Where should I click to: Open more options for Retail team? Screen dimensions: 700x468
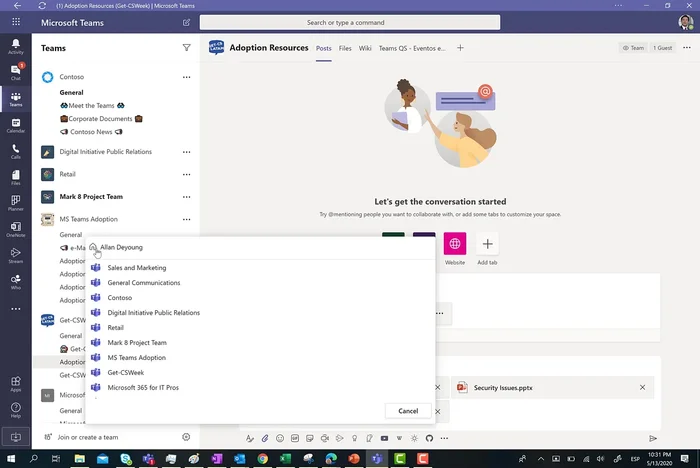click(186, 174)
